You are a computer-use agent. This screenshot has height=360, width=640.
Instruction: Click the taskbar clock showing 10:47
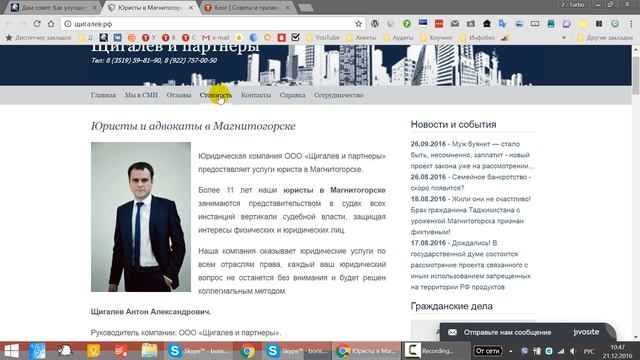(x=617, y=351)
